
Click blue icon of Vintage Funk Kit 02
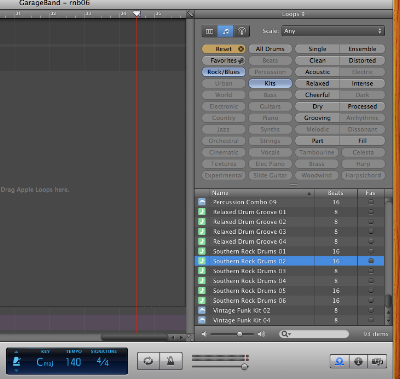(202, 310)
